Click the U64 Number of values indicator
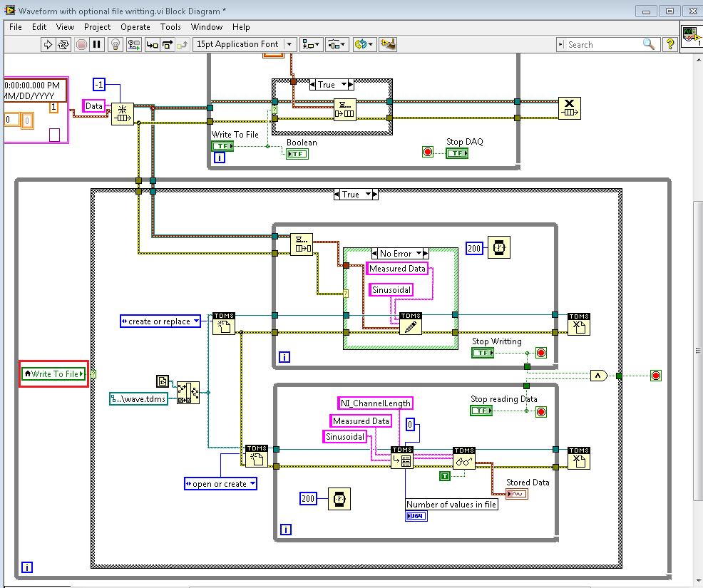Image resolution: width=703 pixels, height=588 pixels. (416, 516)
